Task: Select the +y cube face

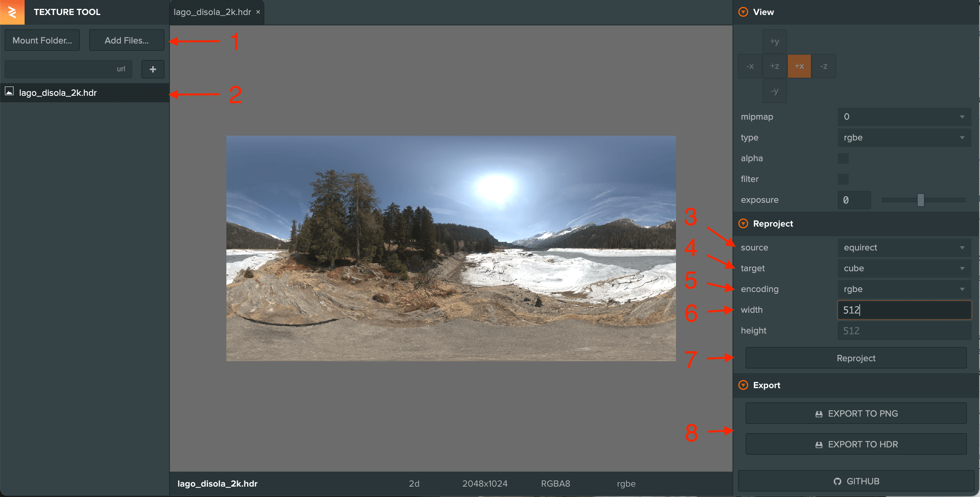Action: click(x=774, y=42)
